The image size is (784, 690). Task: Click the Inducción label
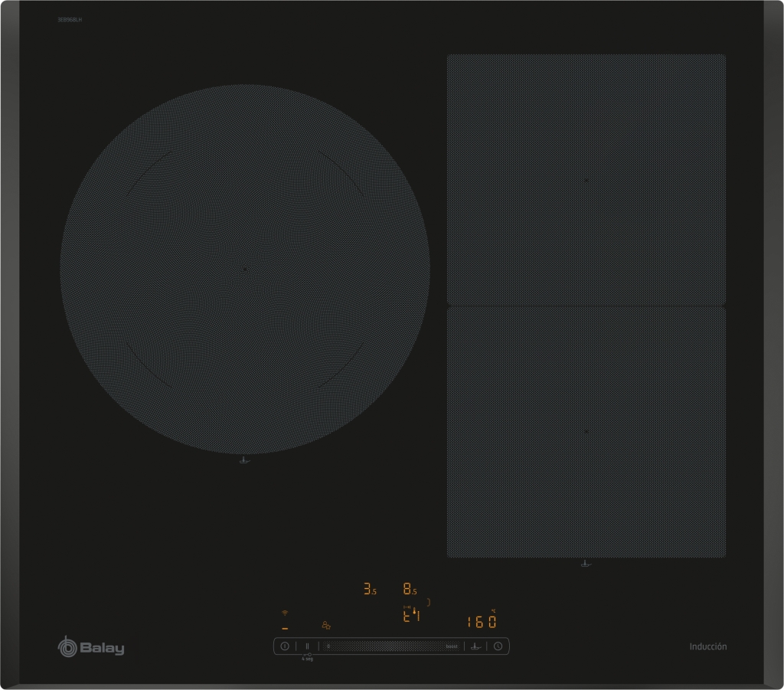point(707,646)
